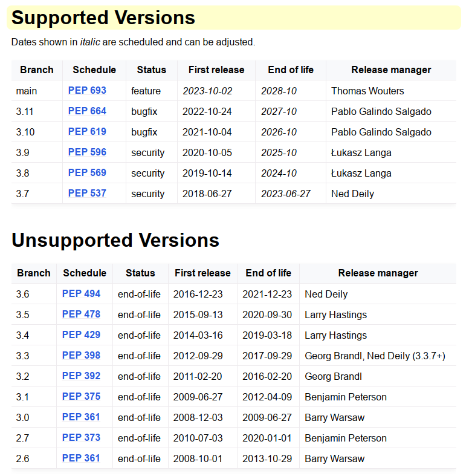
Task: Follow the PEP 478 link
Action: [x=81, y=314]
